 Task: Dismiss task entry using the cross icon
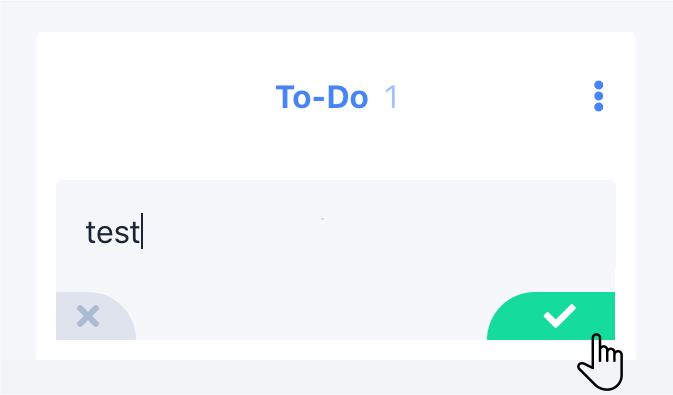[88, 316]
